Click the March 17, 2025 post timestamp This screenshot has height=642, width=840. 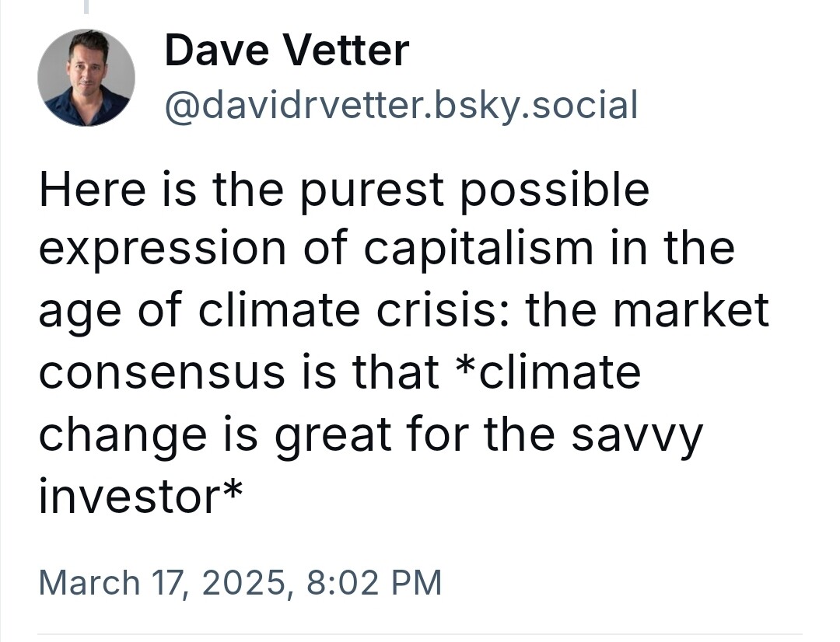click(x=240, y=582)
